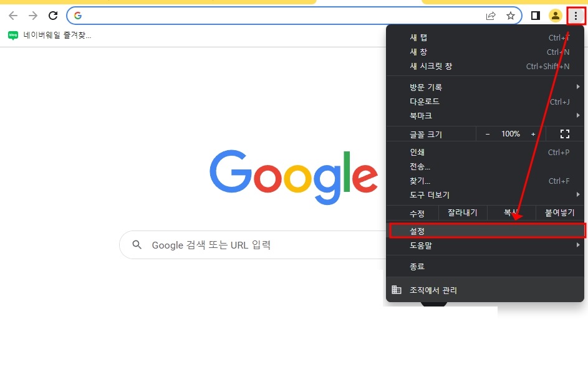Click the back navigation arrow
This screenshot has height=385, width=588.
click(12, 15)
